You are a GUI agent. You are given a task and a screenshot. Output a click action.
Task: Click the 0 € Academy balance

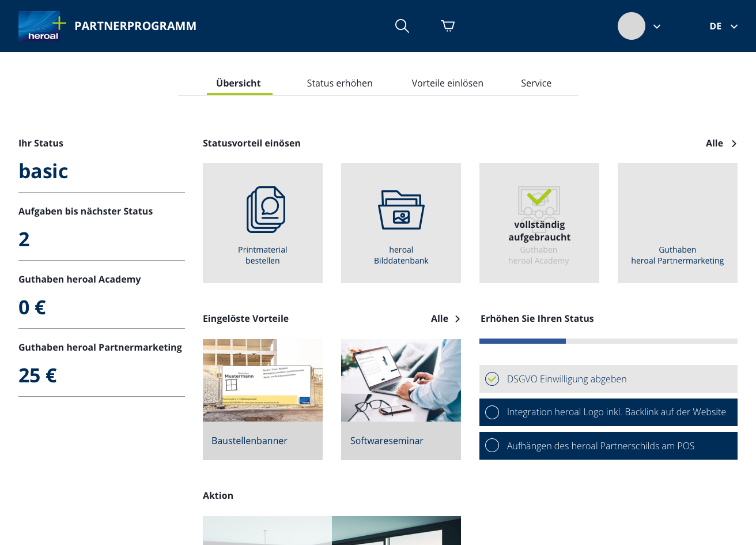[x=32, y=307]
